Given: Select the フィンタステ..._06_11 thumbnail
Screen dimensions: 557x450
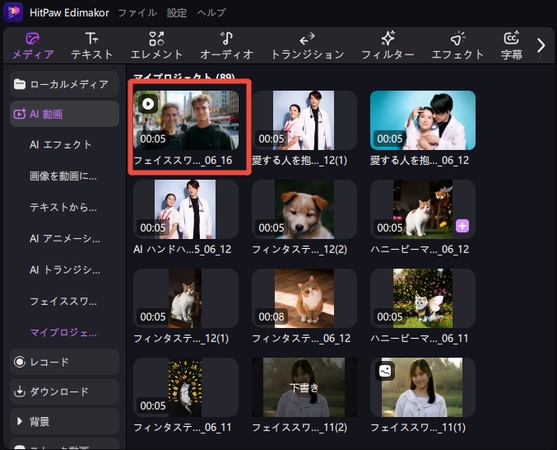Looking at the screenshot, I should [x=186, y=387].
